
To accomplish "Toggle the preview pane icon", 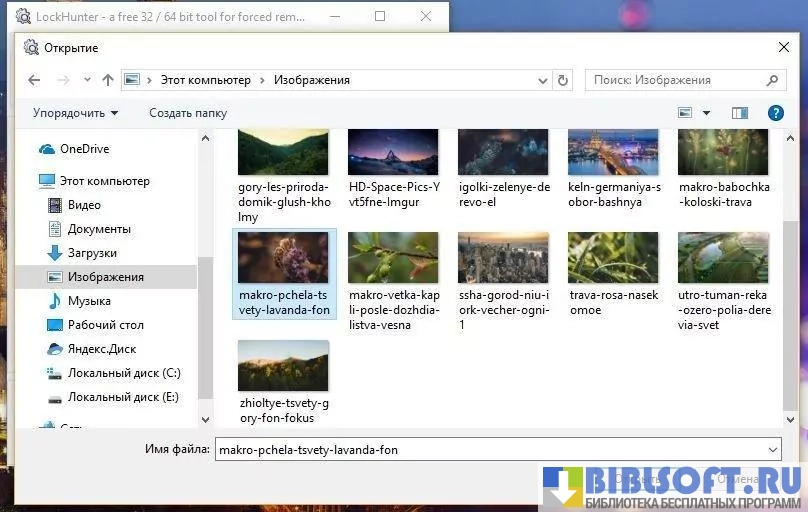I will coord(740,113).
